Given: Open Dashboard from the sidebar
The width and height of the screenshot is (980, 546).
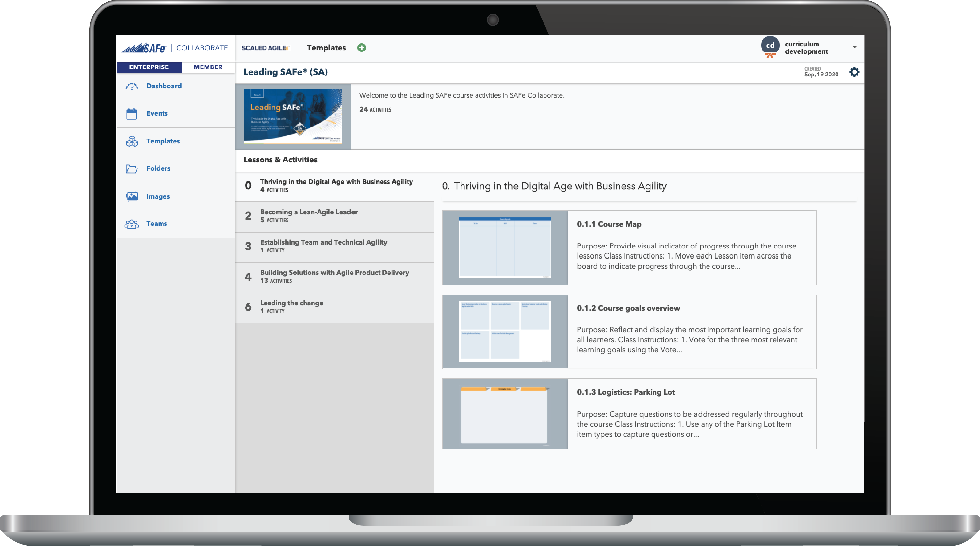Looking at the screenshot, I should (176, 86).
